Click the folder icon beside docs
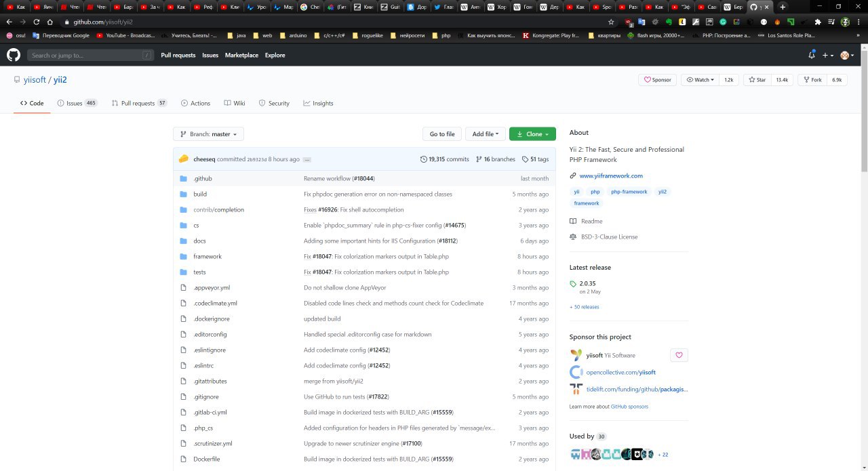Screen dimensions: 868x471 (x=183, y=241)
